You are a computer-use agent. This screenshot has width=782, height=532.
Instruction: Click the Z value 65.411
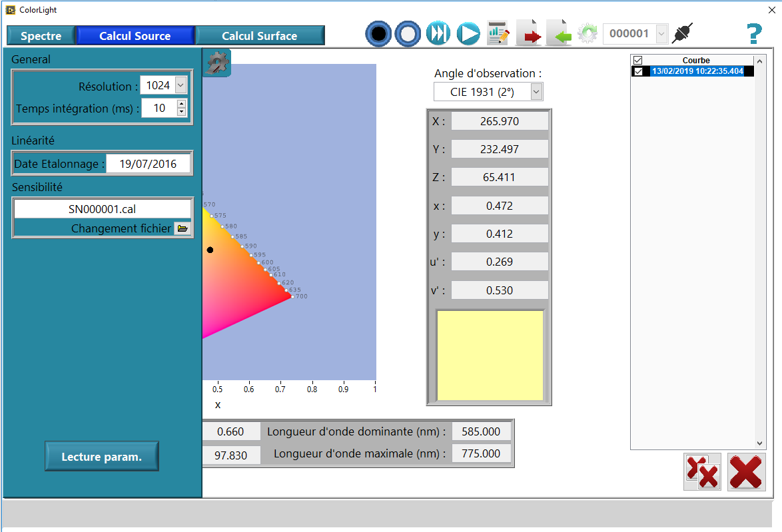coord(499,177)
